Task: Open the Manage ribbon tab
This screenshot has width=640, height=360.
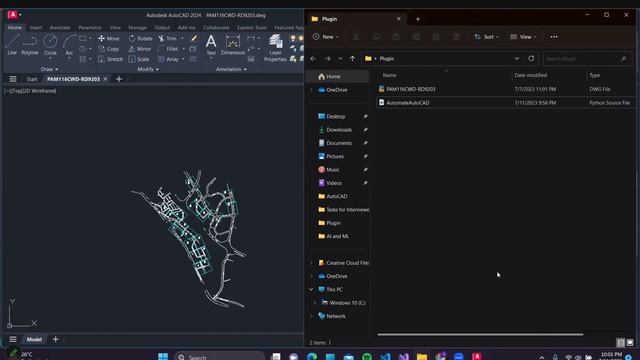Action: (138, 27)
